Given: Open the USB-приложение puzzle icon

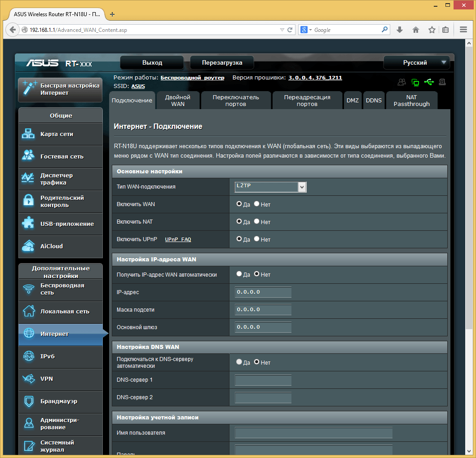Looking at the screenshot, I should tap(29, 223).
